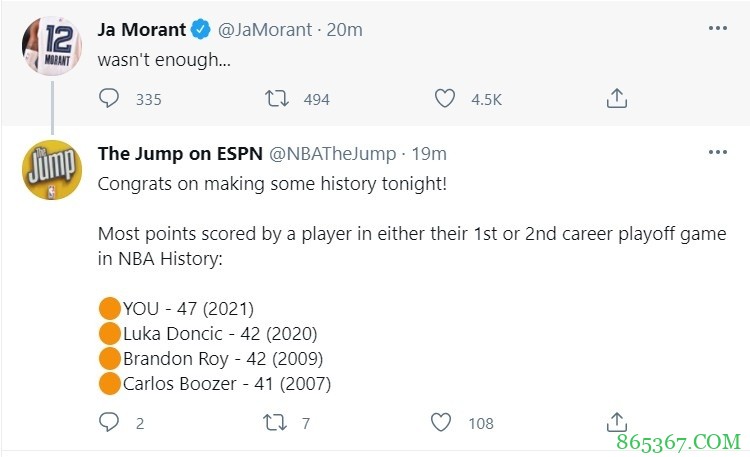Share Ja Morant's tweet

(x=617, y=98)
